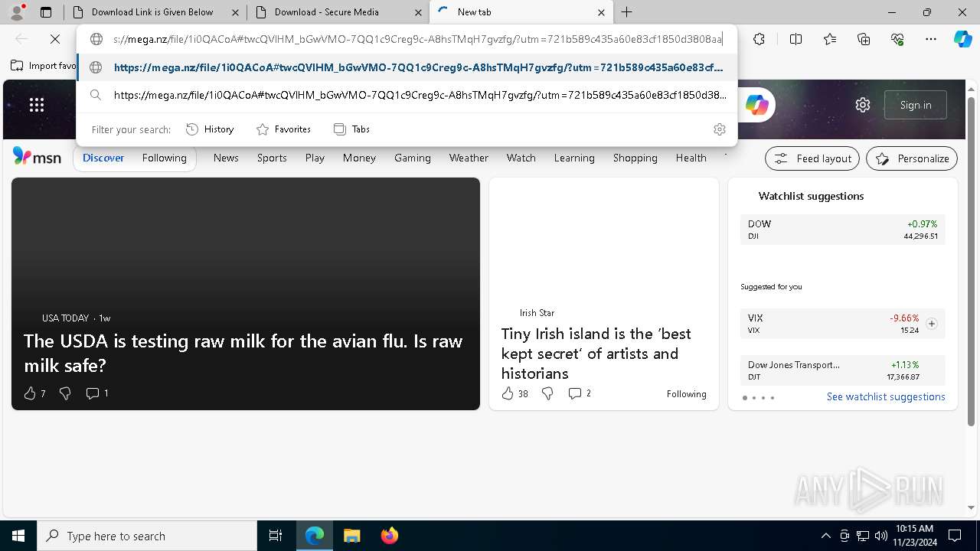Open the DOW stock row
The width and height of the screenshot is (980, 551).
tap(843, 230)
